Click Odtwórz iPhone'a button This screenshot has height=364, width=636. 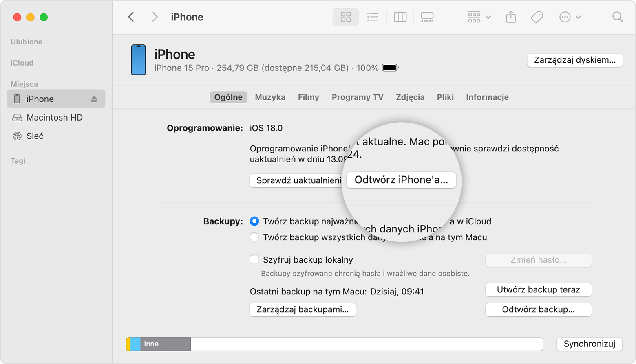pyautogui.click(x=401, y=180)
